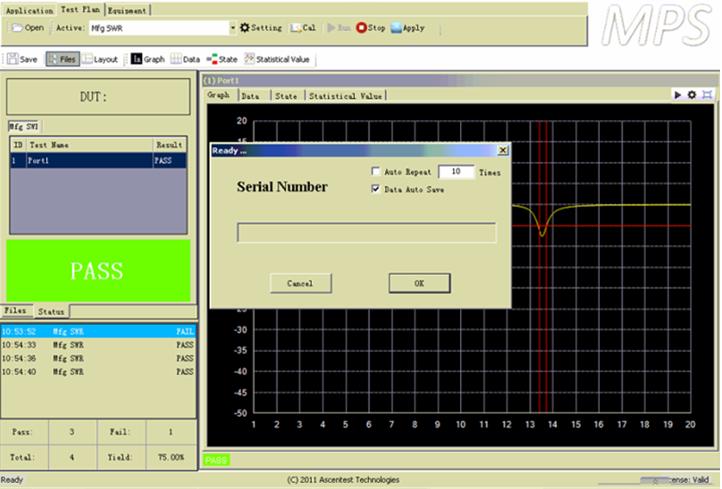Click the greyed Run play icon

click(x=331, y=28)
